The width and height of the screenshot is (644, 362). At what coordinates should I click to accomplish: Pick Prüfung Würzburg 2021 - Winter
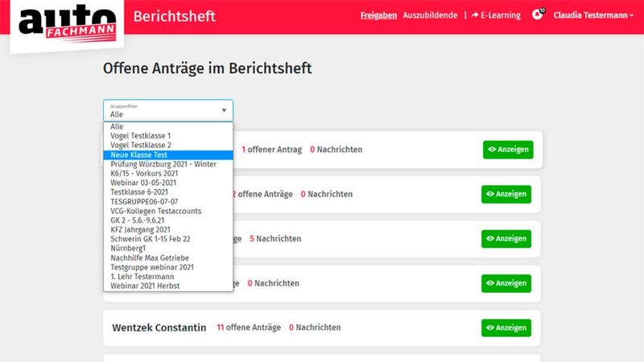click(168, 164)
